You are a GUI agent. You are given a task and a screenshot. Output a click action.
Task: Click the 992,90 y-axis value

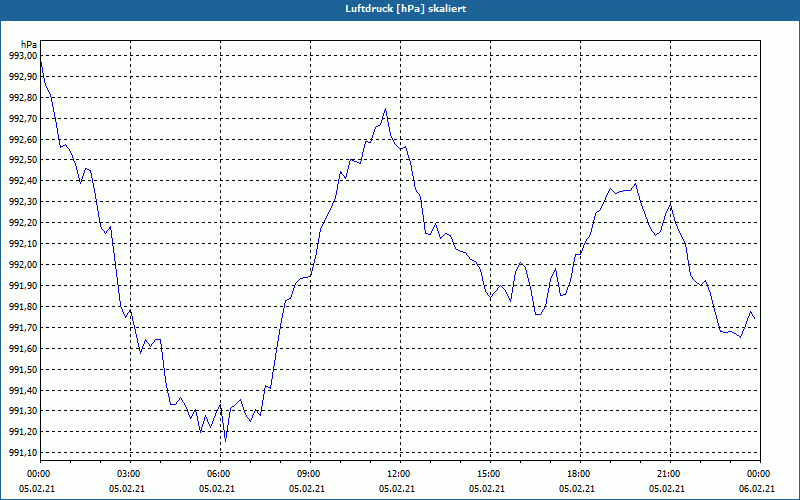click(23, 77)
